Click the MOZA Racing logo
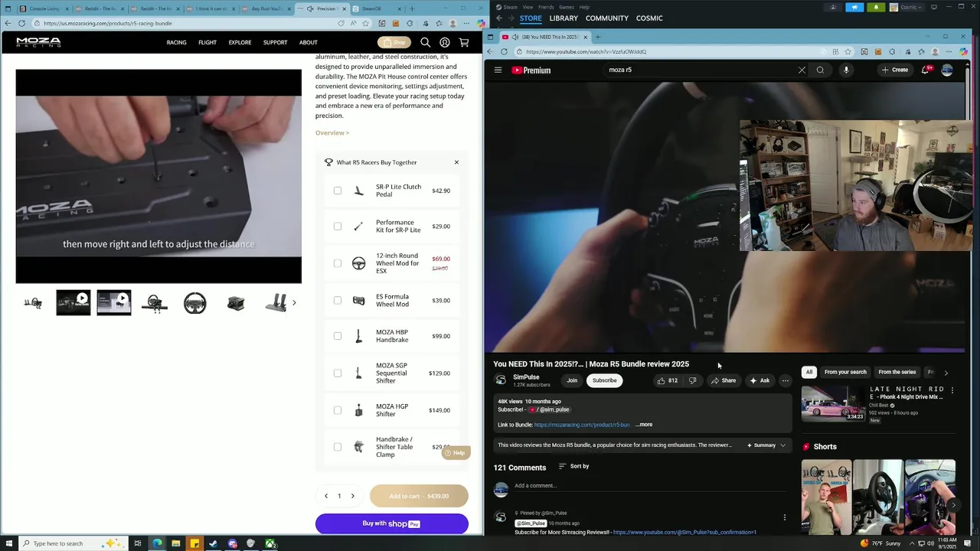 tap(38, 42)
